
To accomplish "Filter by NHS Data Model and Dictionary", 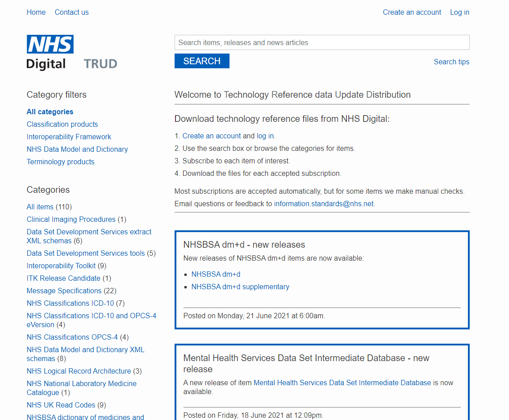I will click(77, 150).
